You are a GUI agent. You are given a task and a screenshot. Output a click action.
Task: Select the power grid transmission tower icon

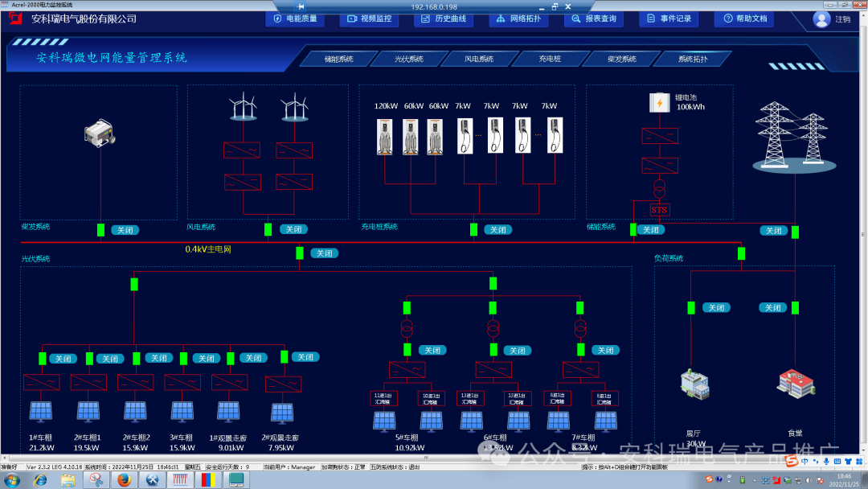(x=793, y=136)
